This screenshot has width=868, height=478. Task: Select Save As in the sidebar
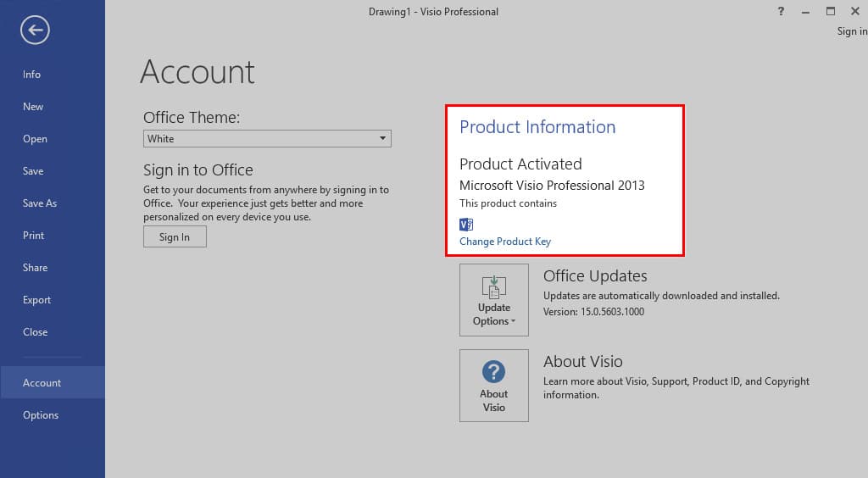click(x=39, y=203)
